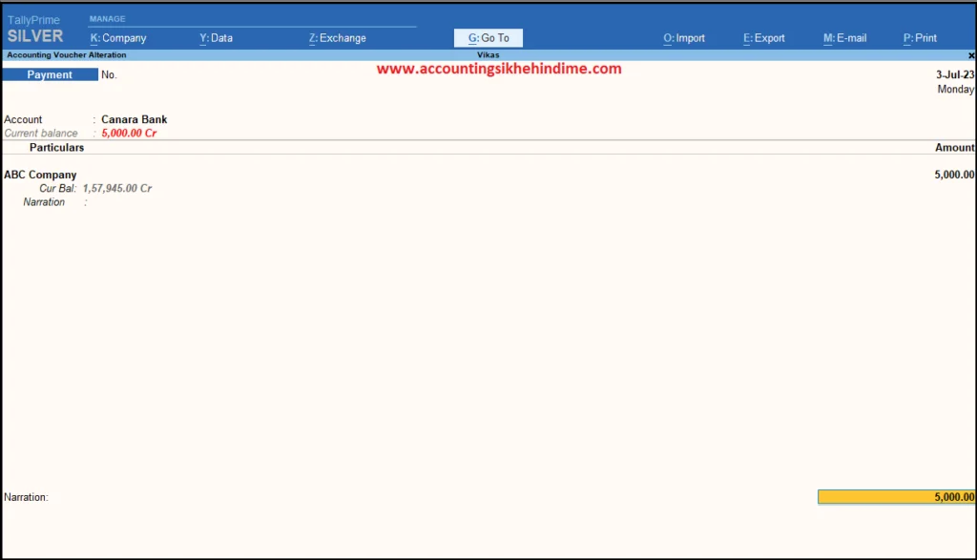
Task: Open the Y: Data menu
Action: [x=216, y=38]
